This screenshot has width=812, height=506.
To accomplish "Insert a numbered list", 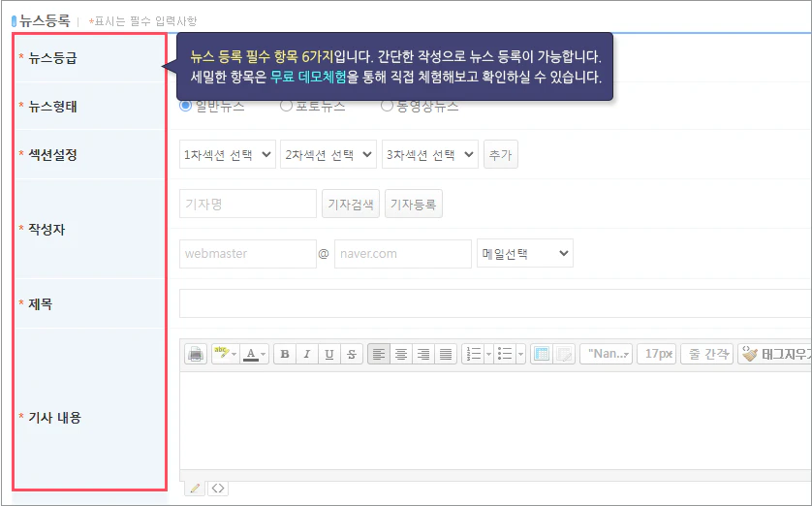I will [x=473, y=354].
